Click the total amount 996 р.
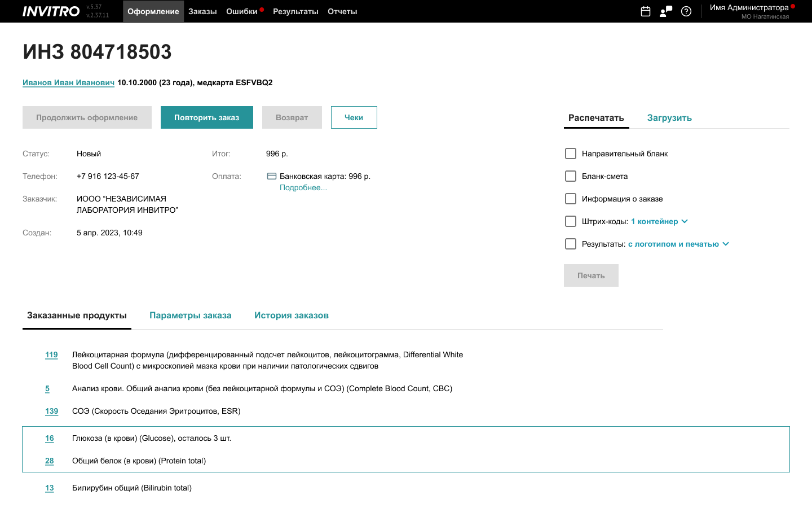Screen dimensions: 812x508 tap(277, 154)
